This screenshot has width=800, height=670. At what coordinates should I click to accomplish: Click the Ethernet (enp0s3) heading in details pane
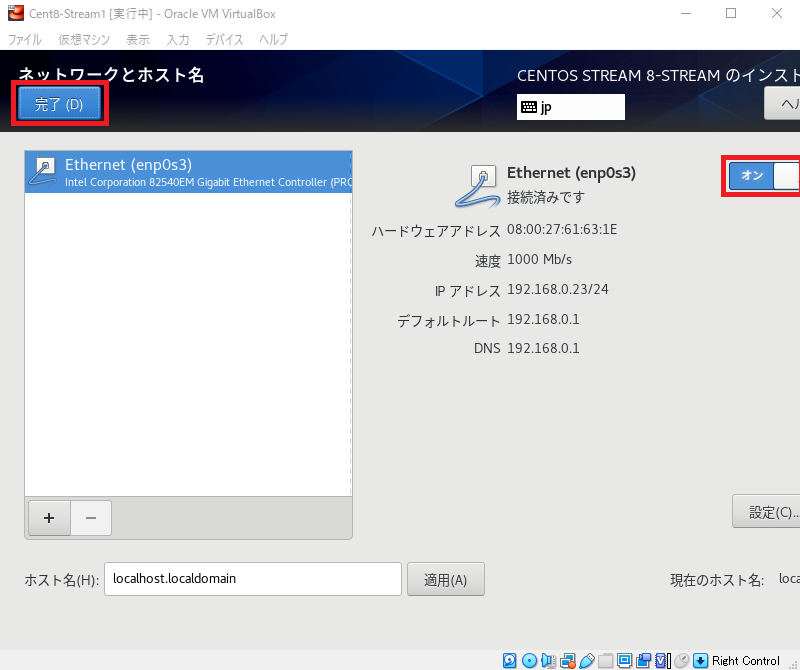click(x=571, y=173)
